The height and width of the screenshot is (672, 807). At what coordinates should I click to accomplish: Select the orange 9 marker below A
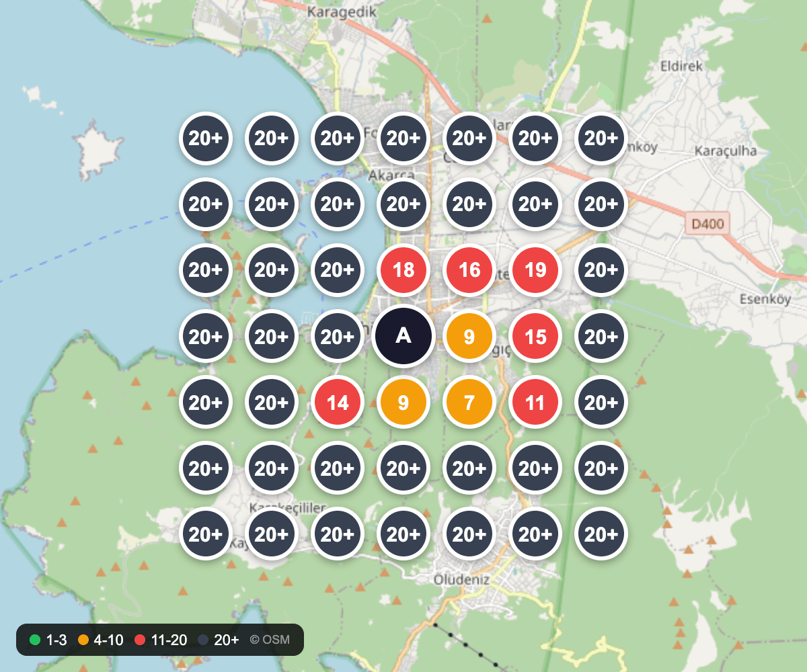[x=403, y=402]
